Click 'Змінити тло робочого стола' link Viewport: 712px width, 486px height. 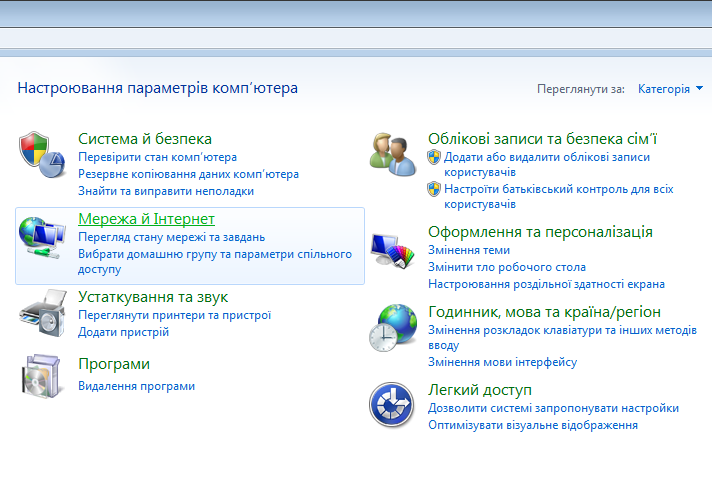click(x=507, y=267)
